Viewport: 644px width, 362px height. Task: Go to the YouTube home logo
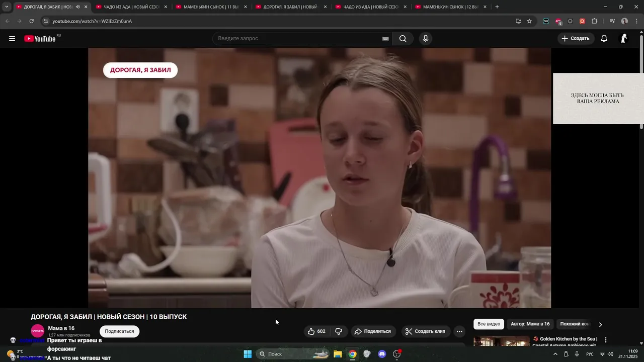(x=40, y=39)
